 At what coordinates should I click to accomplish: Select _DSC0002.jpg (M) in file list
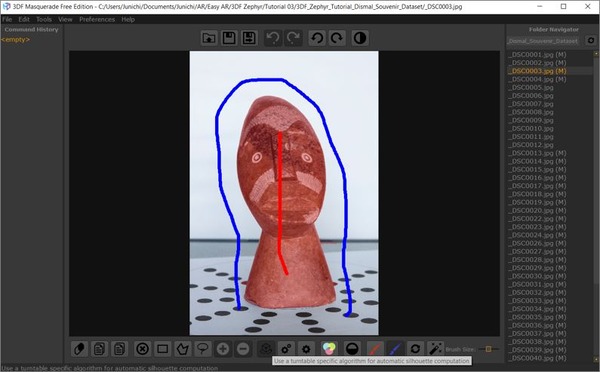(x=537, y=63)
